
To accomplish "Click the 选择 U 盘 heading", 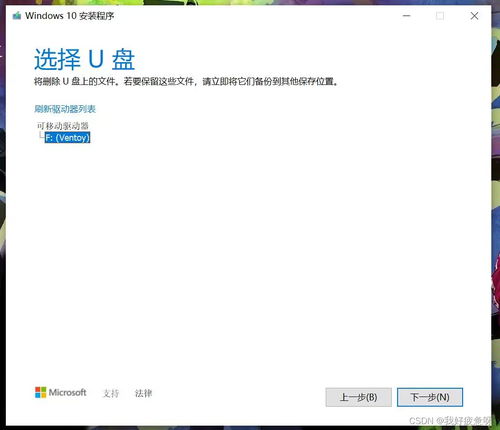I will tap(85, 59).
